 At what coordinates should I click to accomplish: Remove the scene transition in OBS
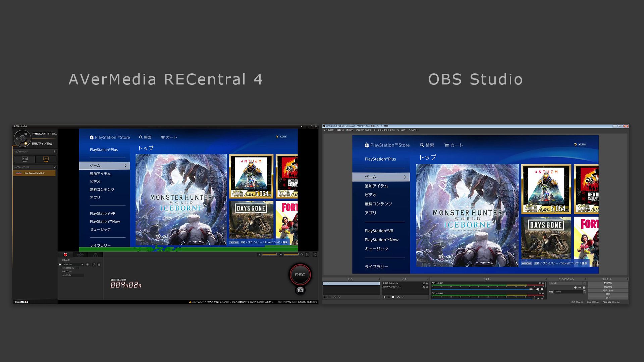pos(580,288)
